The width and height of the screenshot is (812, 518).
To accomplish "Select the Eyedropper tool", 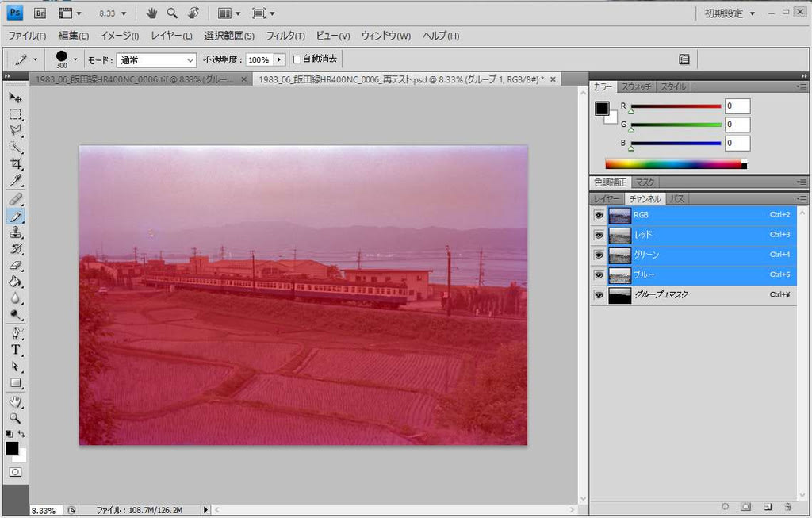I will [15, 182].
